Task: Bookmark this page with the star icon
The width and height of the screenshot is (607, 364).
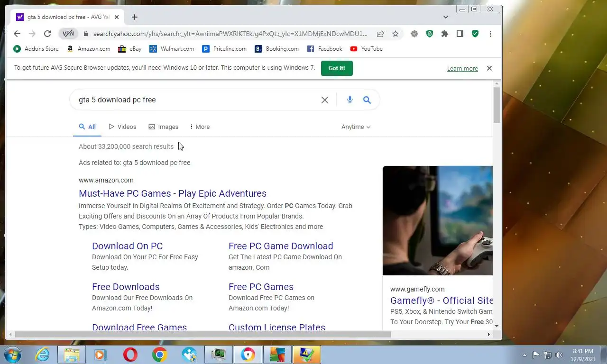Action: pyautogui.click(x=395, y=34)
